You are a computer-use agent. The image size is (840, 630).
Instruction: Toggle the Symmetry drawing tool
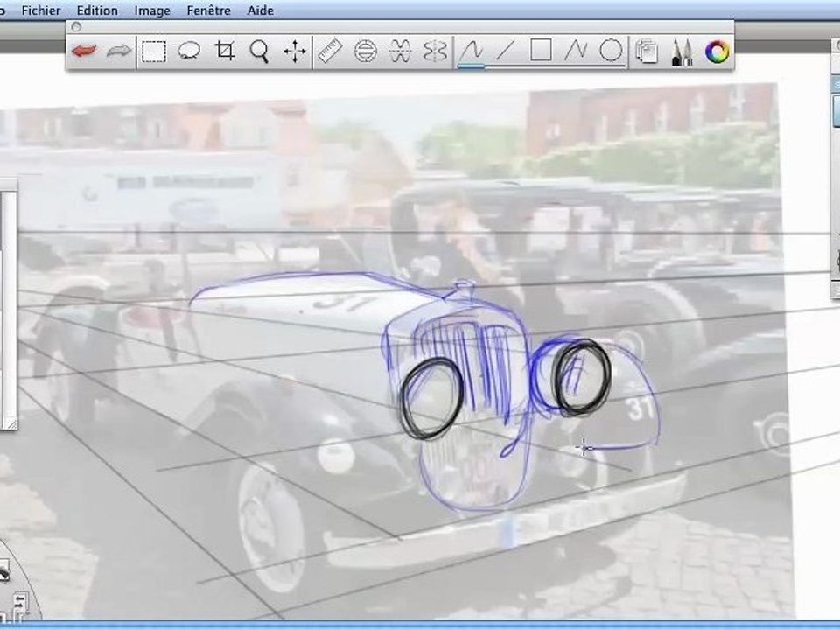[x=435, y=52]
